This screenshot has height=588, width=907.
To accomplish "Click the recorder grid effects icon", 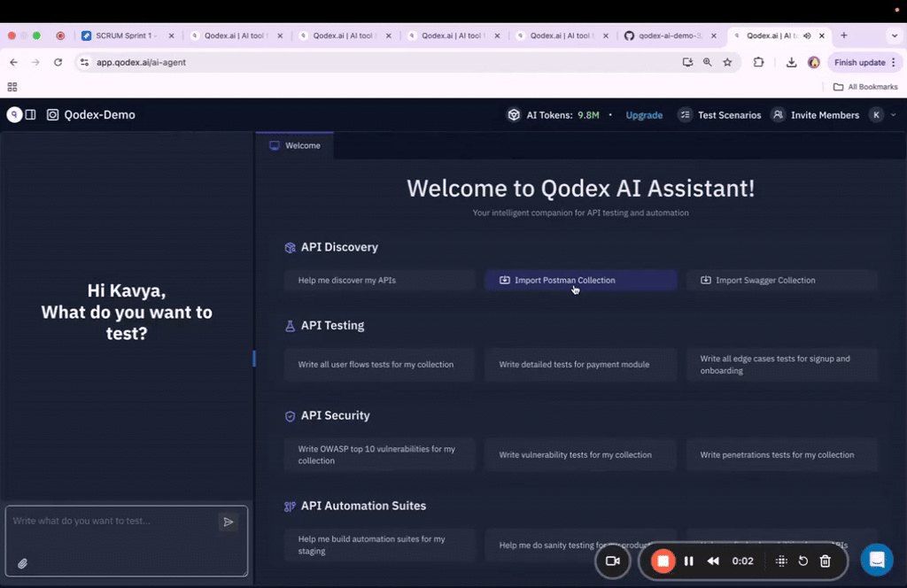I will coord(781,561).
